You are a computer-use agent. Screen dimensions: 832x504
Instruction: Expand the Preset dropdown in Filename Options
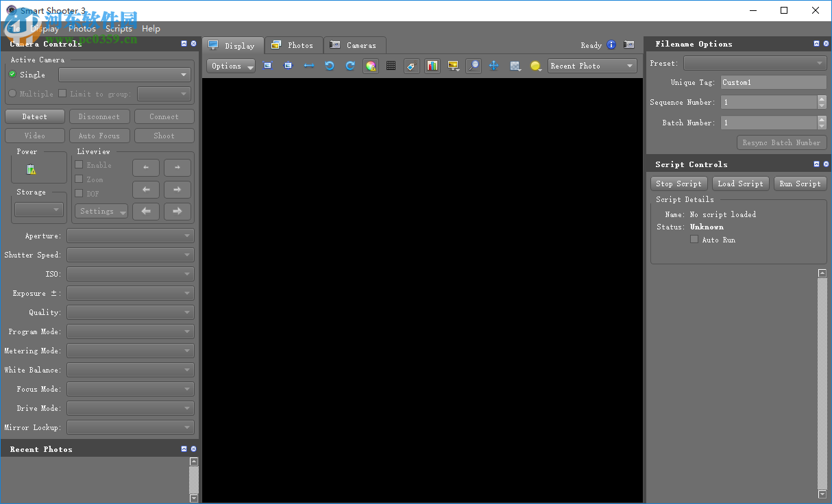755,63
